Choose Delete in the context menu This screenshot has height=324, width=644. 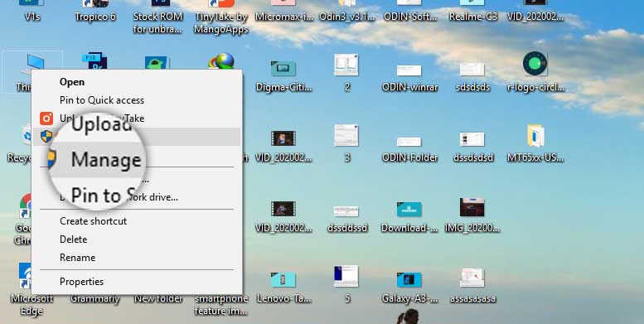pos(74,239)
